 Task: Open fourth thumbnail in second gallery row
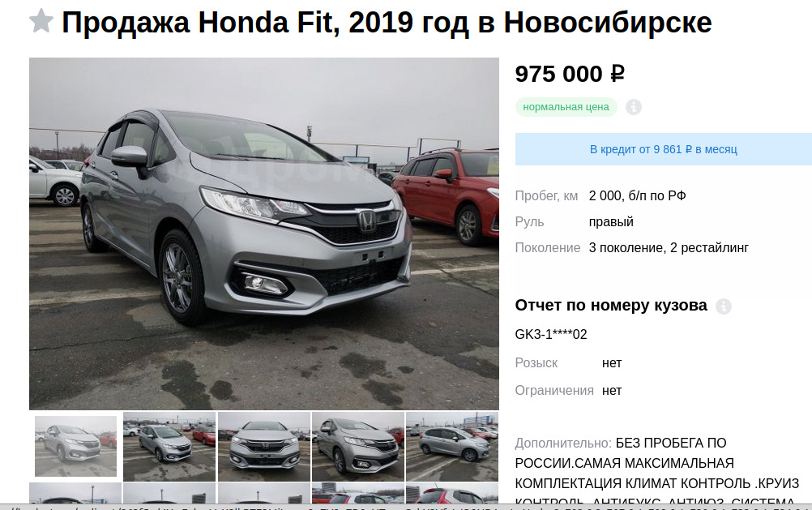(358, 493)
